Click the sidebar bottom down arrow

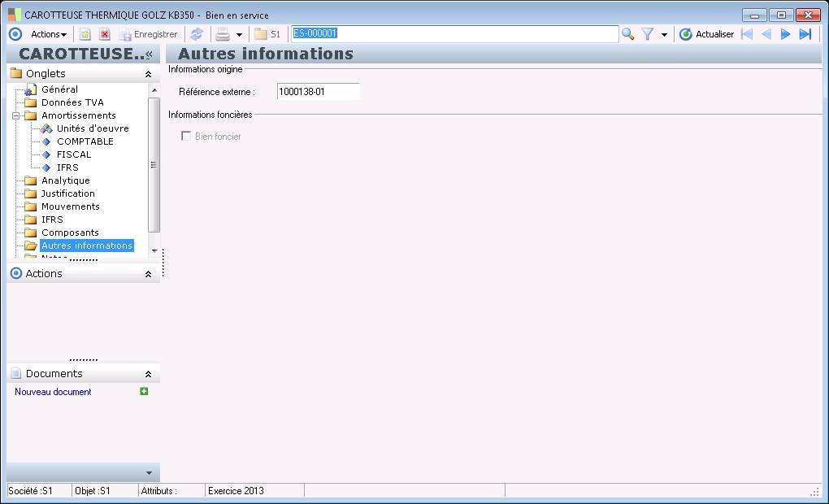point(149,473)
